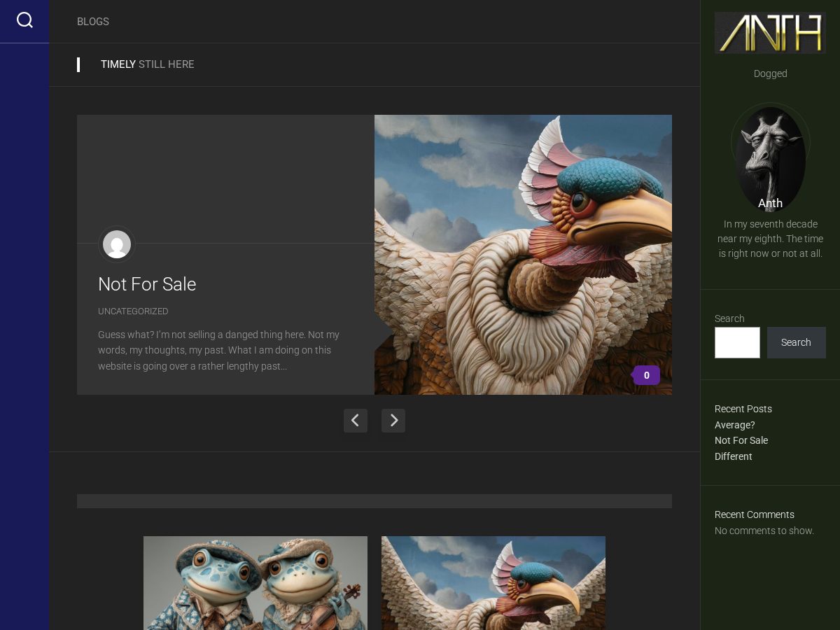This screenshot has width=840, height=630.
Task: Click the 'No comments to show.' text
Action: point(764,531)
